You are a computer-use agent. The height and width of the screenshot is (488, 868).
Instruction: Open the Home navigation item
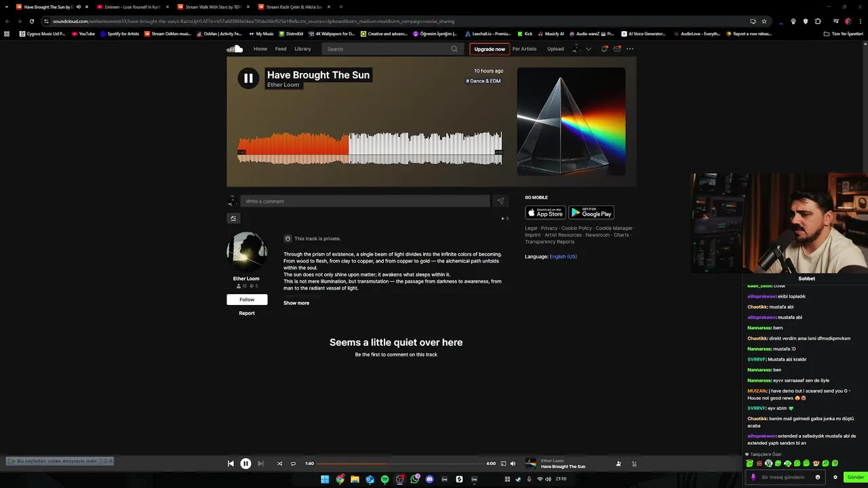260,49
